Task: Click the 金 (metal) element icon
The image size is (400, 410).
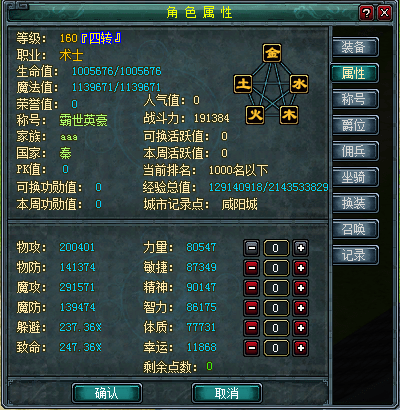Action: (272, 53)
